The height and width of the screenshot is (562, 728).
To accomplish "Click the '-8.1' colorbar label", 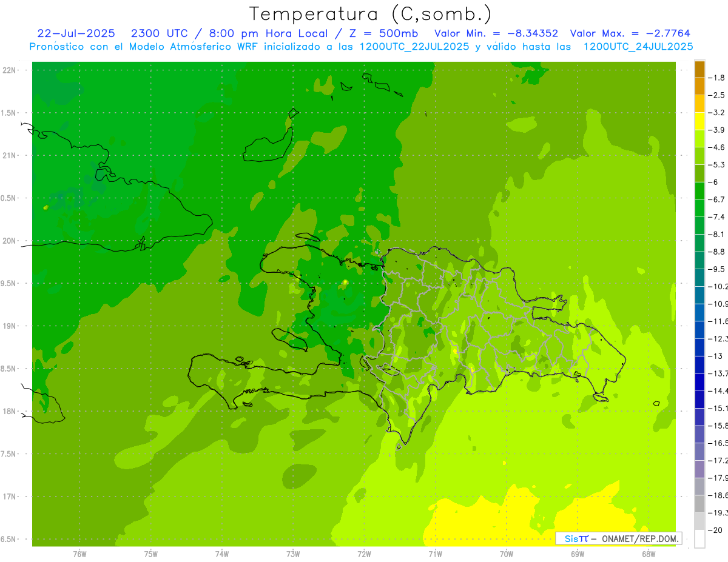I will pyautogui.click(x=718, y=234).
